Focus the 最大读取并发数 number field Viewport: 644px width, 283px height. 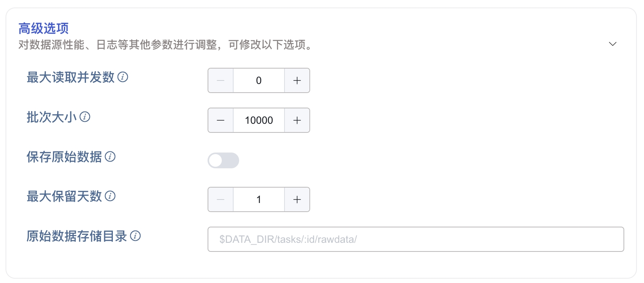(258, 80)
